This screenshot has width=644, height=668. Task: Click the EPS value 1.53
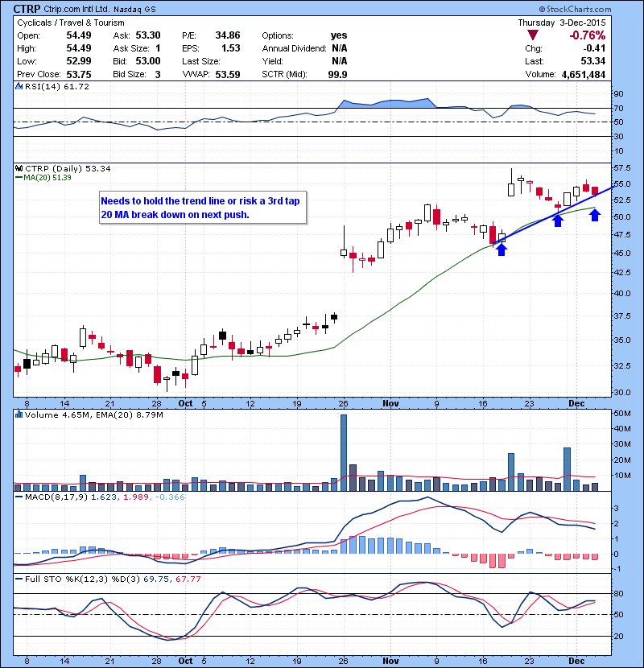230,48
